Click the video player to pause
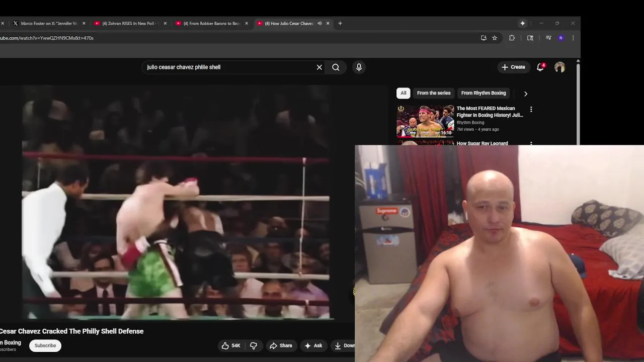Screen dimensions: 644x362 pyautogui.click(x=176, y=201)
